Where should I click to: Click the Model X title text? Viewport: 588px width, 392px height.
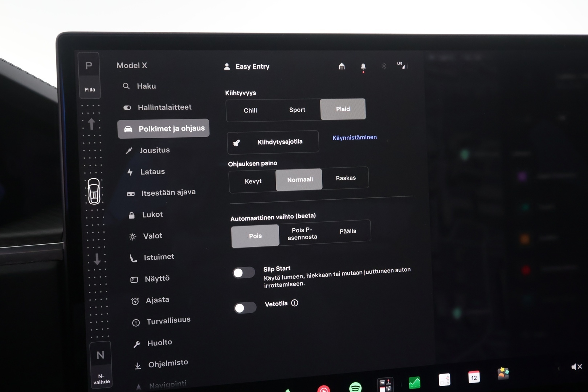[x=132, y=65]
